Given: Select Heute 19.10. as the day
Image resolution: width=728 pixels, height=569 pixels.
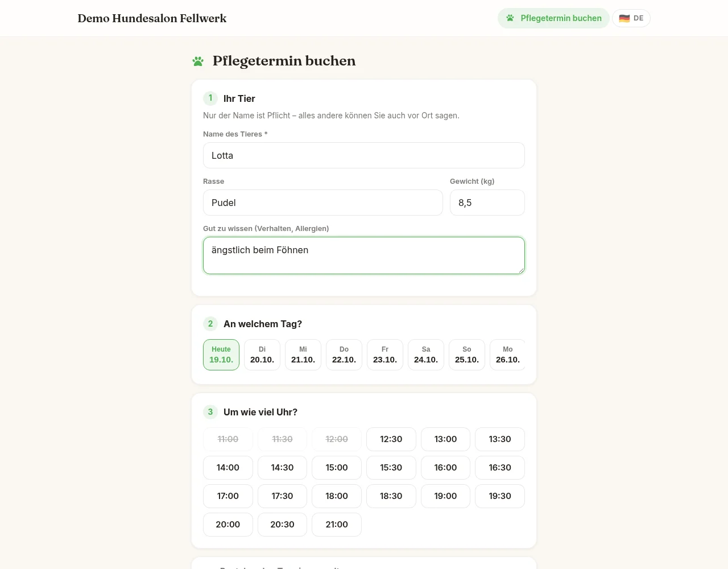Looking at the screenshot, I should [x=221, y=355].
